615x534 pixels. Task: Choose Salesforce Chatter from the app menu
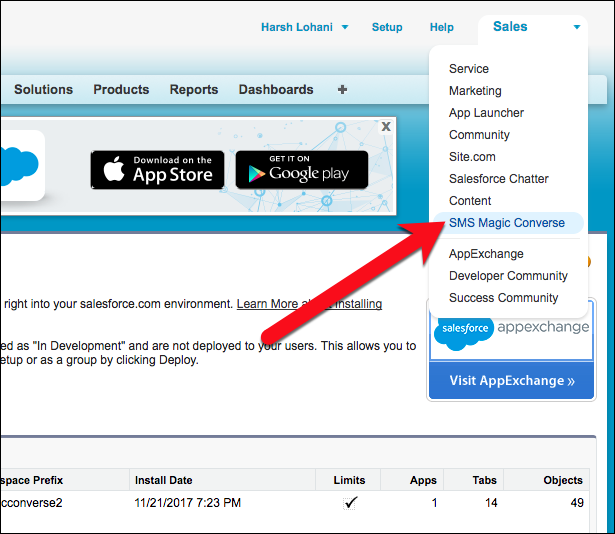[499, 179]
